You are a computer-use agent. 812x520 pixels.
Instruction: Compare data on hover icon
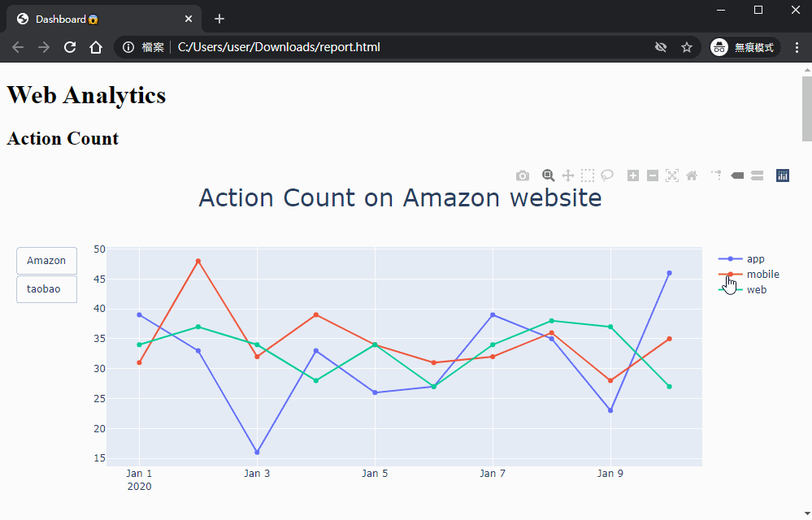point(757,176)
